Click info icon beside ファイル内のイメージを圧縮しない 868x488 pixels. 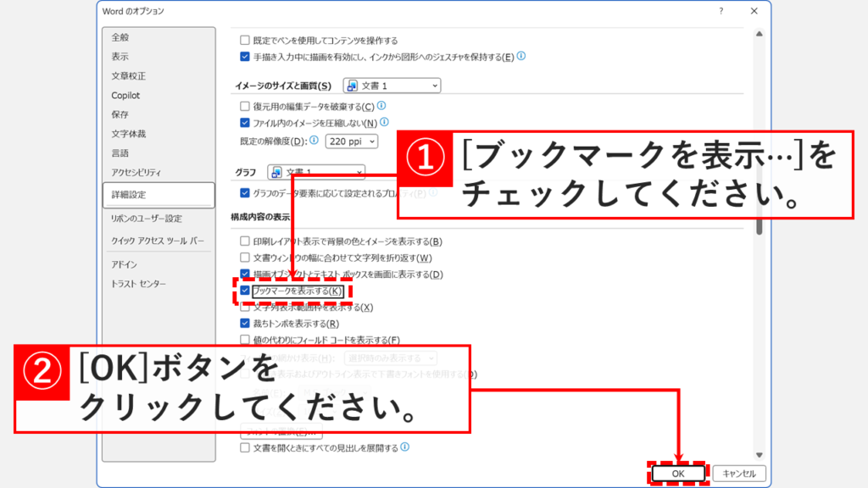384,122
